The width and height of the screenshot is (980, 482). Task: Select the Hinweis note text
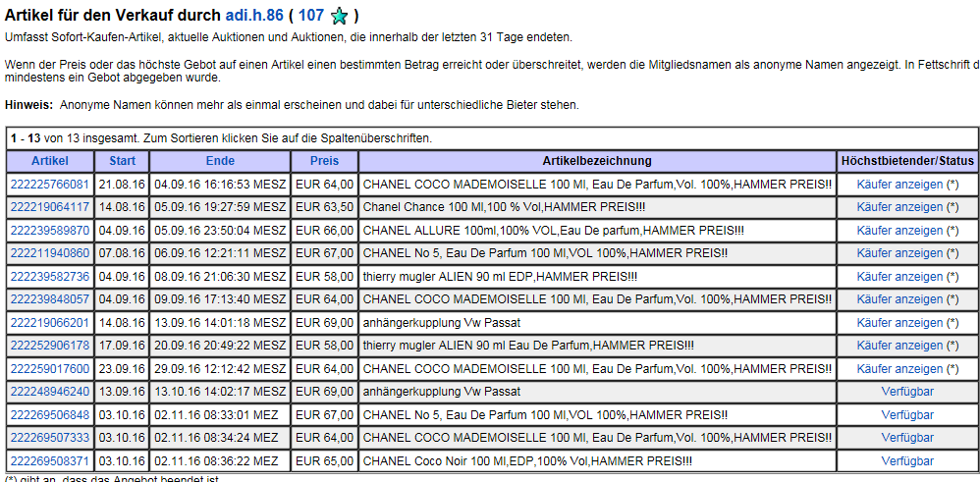coord(292,105)
